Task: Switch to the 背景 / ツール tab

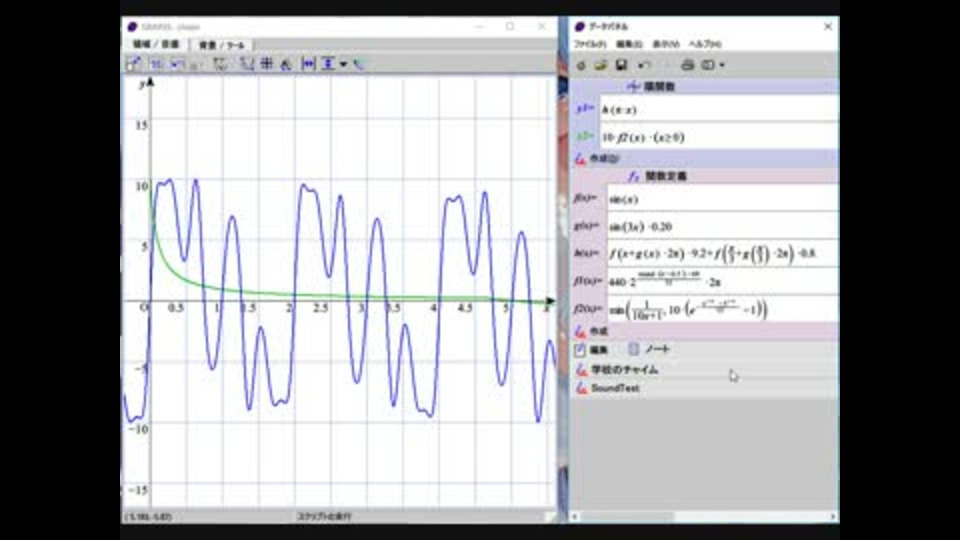Action: 221,45
